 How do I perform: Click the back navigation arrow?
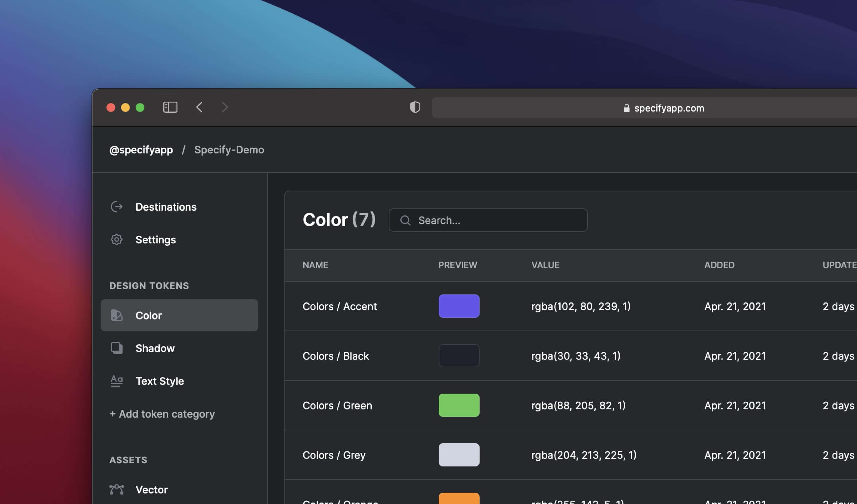(x=199, y=107)
